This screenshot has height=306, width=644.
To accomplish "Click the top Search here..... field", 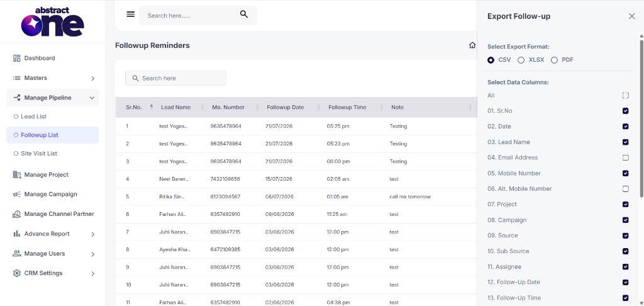I will pyautogui.click(x=198, y=15).
